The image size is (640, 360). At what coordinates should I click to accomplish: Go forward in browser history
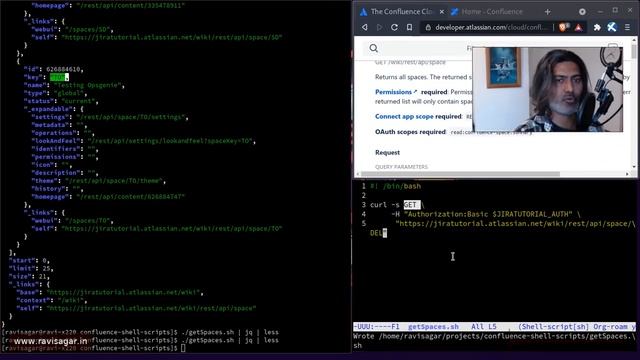(x=379, y=27)
